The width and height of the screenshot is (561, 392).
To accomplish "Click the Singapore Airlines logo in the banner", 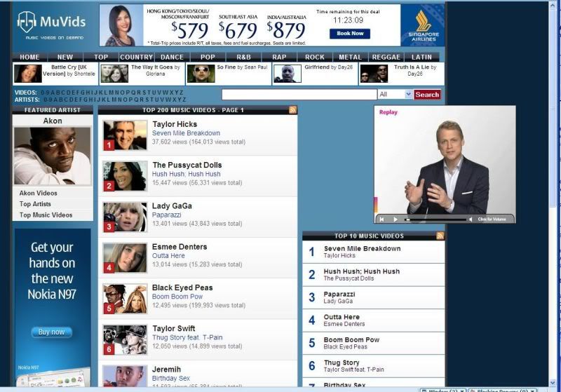I will (422, 26).
